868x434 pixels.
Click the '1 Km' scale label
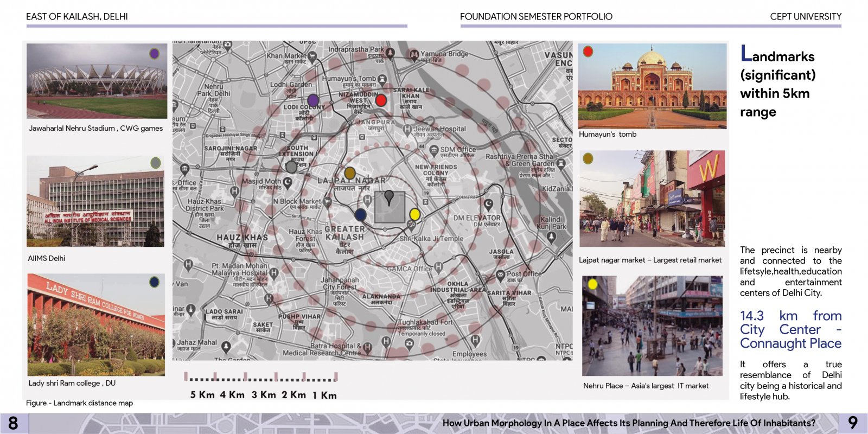click(x=324, y=395)
